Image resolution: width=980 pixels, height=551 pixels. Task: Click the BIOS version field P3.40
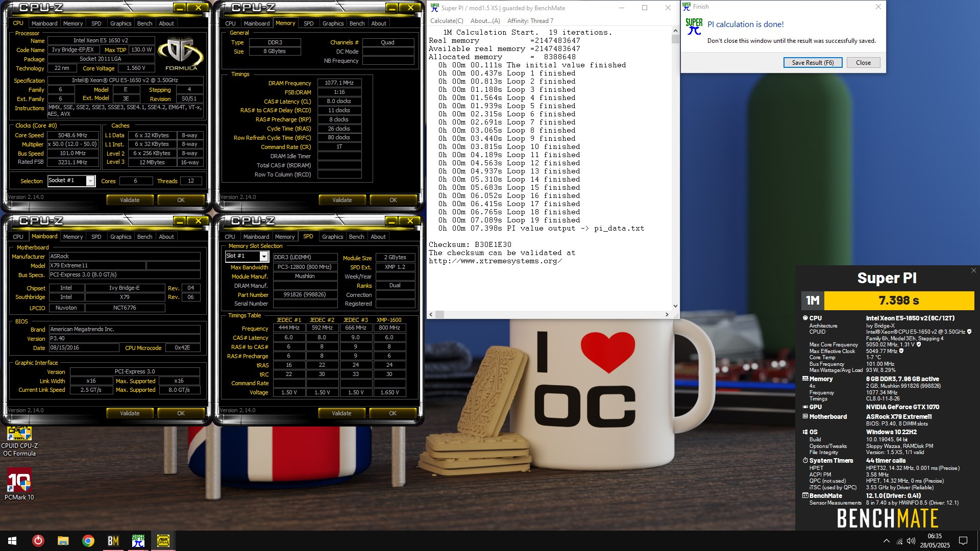coord(124,338)
